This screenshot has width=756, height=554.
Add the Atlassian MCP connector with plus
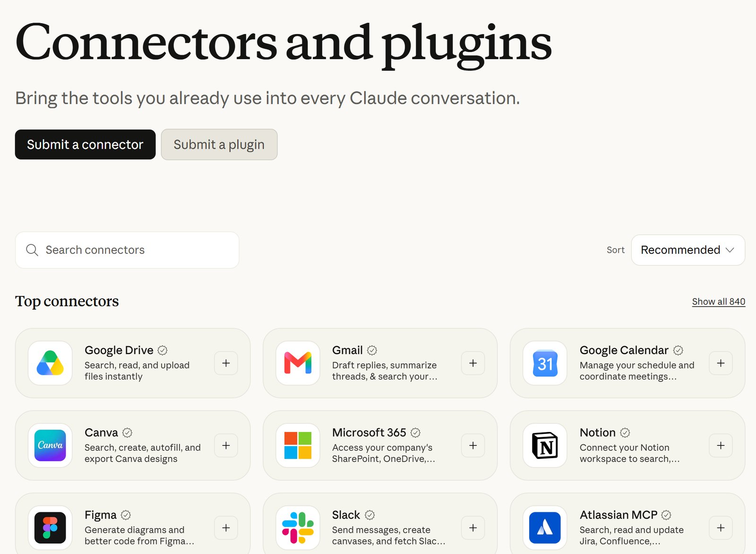[x=721, y=528]
